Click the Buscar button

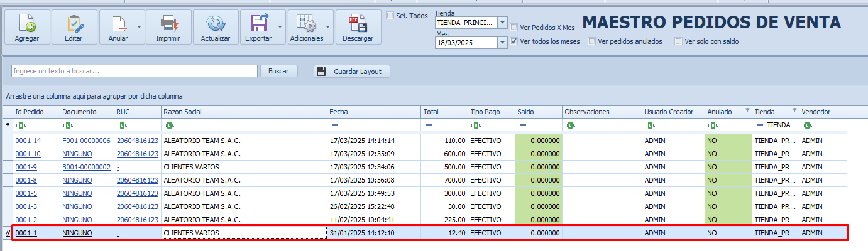click(x=278, y=71)
